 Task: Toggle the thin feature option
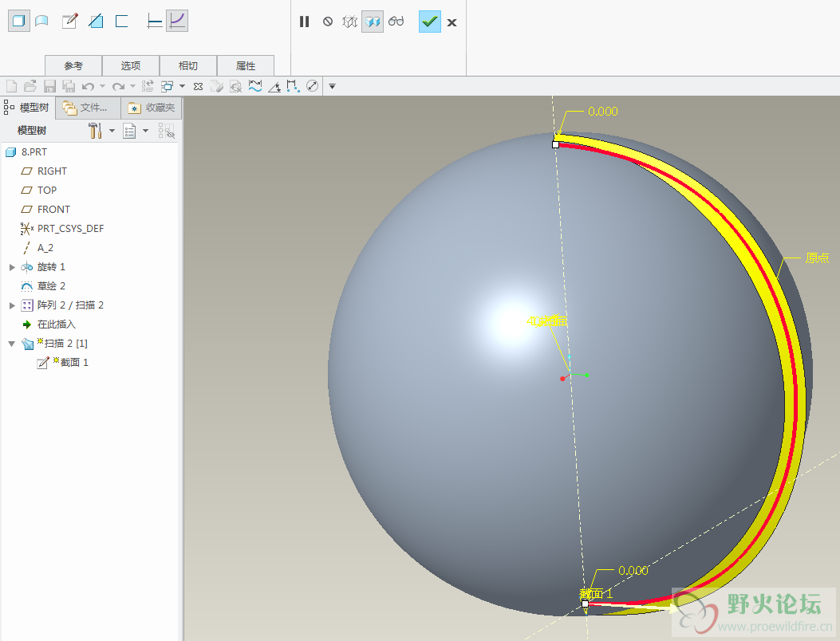pyautogui.click(x=122, y=21)
